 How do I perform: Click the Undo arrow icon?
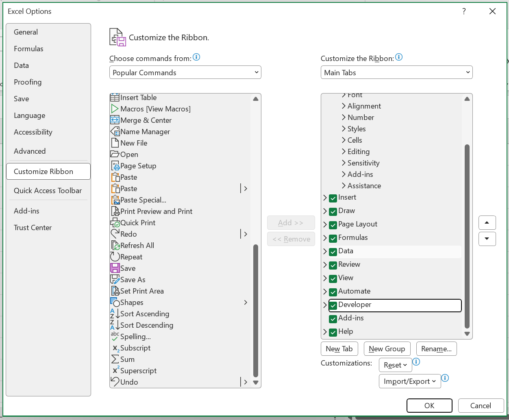[x=115, y=382]
